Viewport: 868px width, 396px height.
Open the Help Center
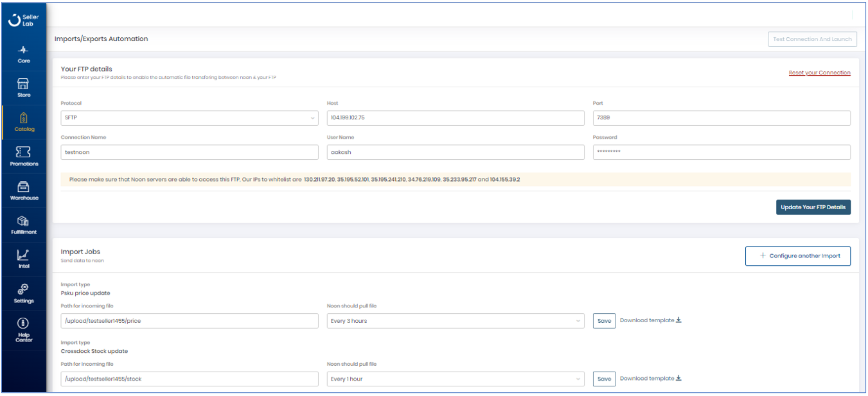(24, 330)
